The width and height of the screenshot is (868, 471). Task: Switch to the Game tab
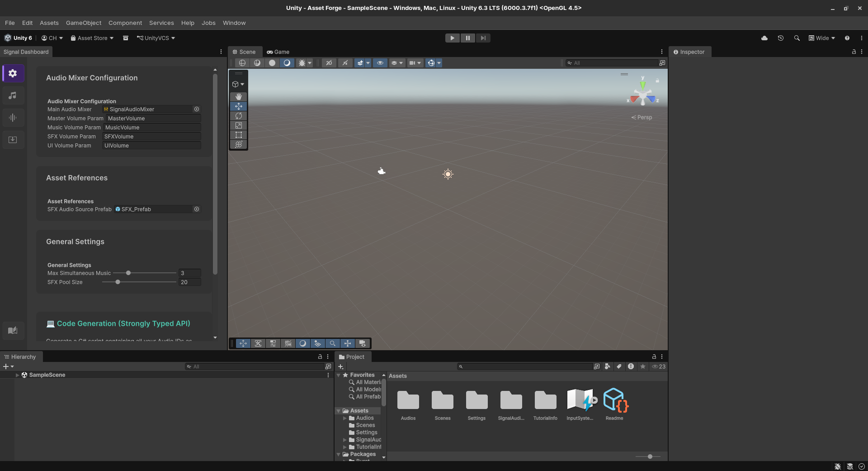[278, 52]
